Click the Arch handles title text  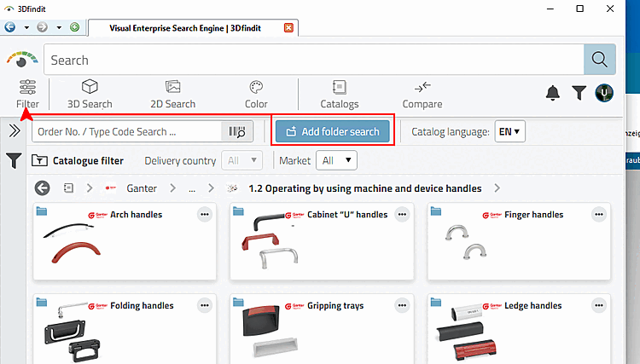pos(136,215)
